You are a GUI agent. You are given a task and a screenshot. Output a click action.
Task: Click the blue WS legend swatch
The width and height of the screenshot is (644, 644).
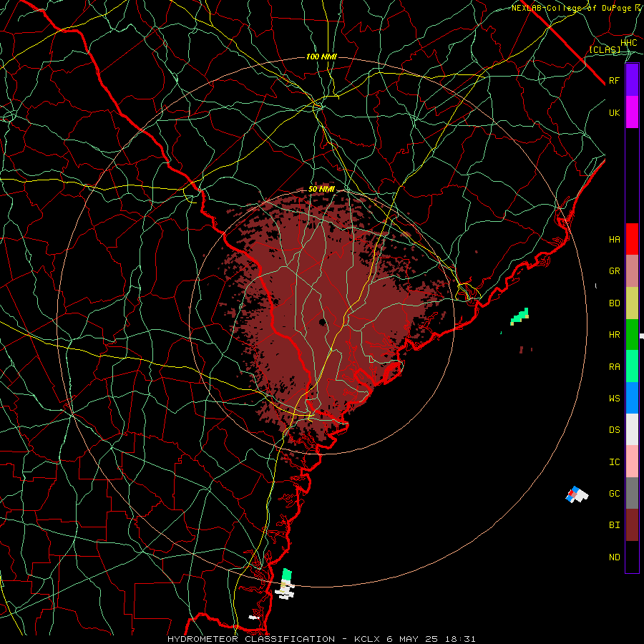[632, 398]
